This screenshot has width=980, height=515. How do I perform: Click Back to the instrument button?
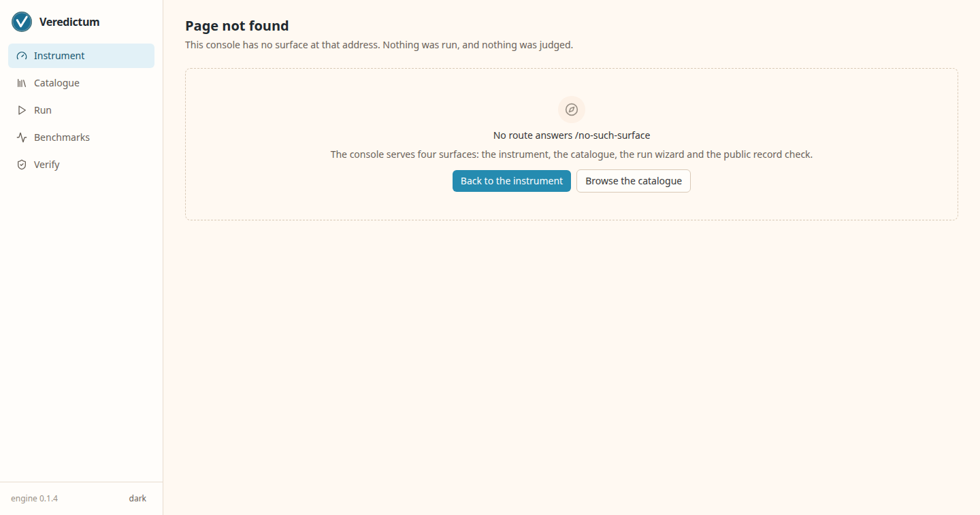(x=512, y=181)
